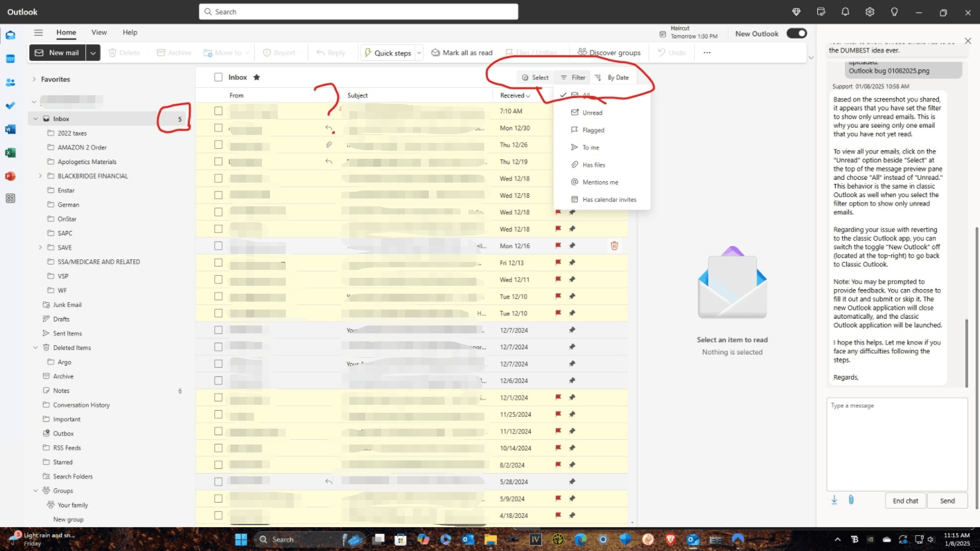This screenshot has width=980, height=551.
Task: Open the Quick steps dropdown arrow
Action: [419, 53]
